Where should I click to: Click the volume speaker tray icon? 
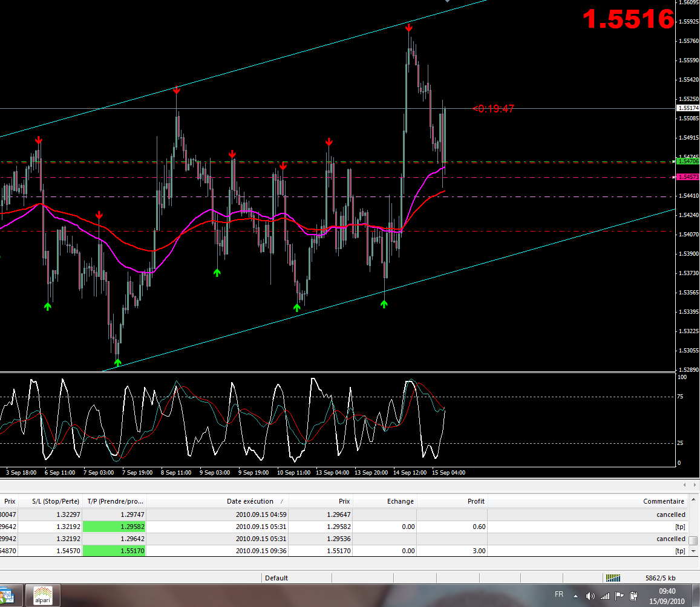pyautogui.click(x=590, y=596)
